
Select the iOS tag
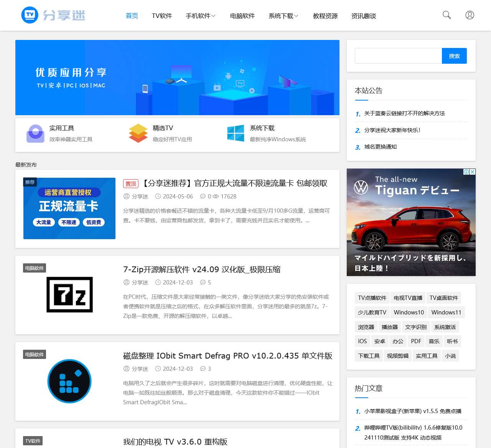[x=362, y=341]
